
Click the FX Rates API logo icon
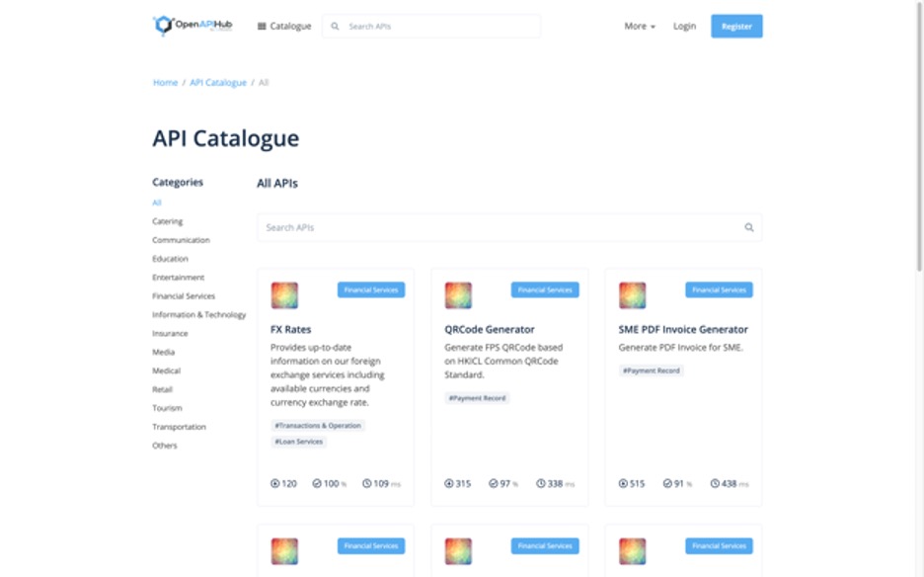284,294
